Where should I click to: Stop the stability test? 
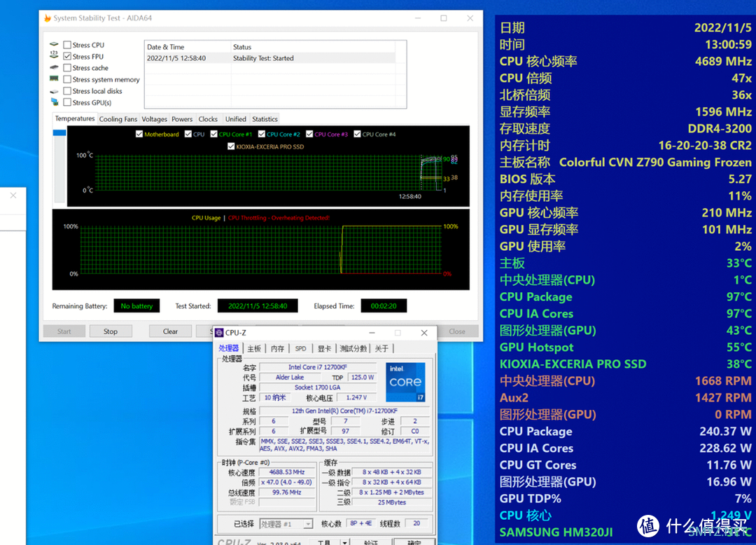[111, 331]
